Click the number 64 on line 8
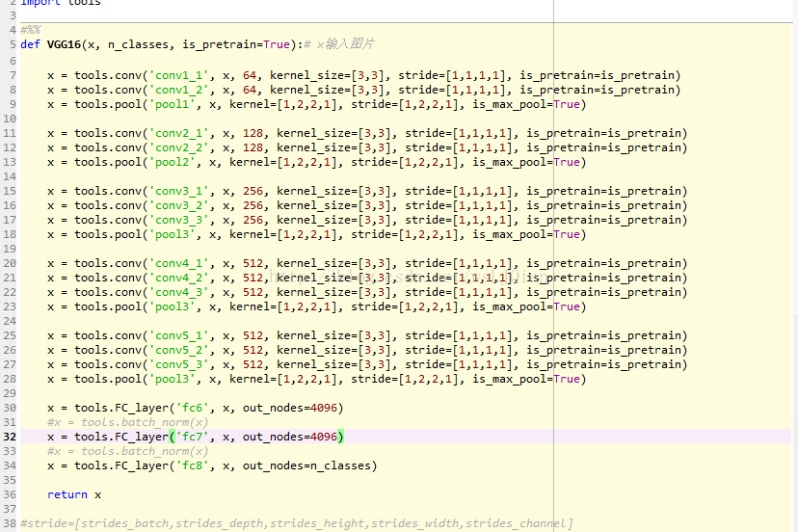The image size is (798, 532). point(250,90)
